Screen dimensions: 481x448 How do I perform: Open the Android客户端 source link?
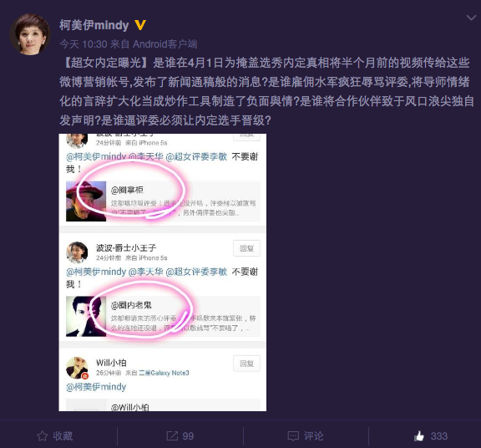(x=165, y=44)
